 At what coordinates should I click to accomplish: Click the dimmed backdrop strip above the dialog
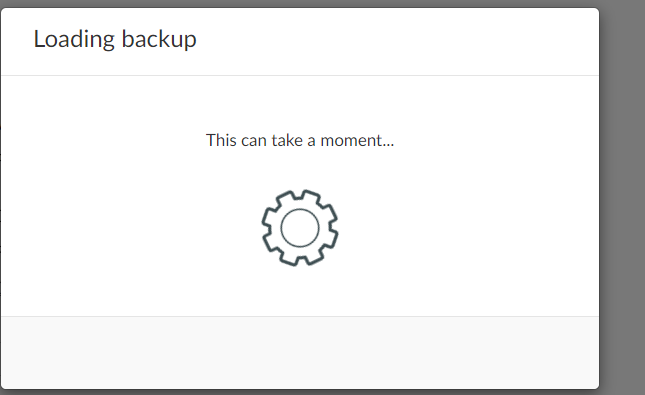(300, 3)
